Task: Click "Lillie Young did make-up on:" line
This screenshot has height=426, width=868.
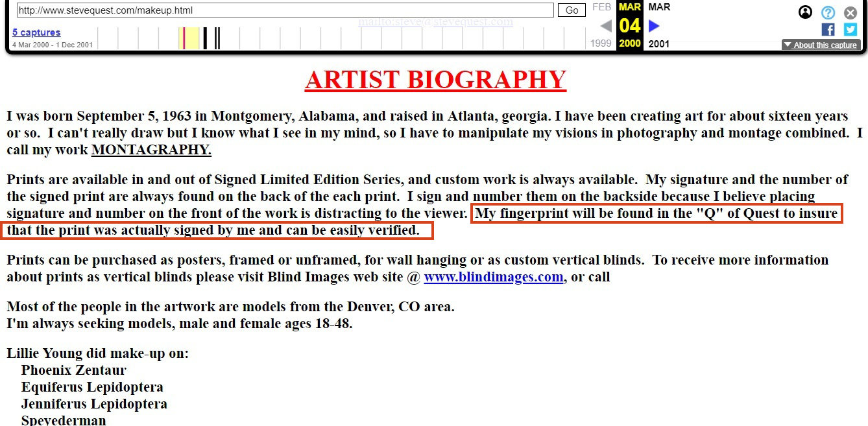Action: point(98,353)
